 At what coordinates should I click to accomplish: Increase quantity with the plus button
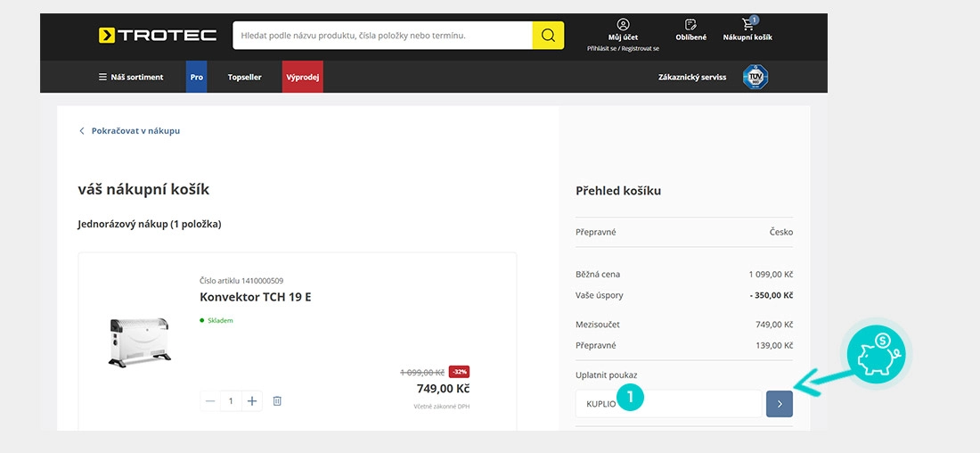252,401
